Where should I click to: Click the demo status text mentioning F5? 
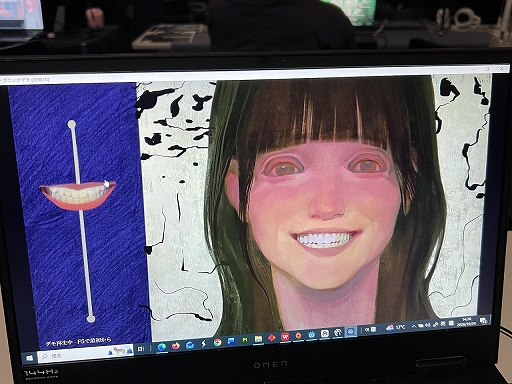[79, 342]
